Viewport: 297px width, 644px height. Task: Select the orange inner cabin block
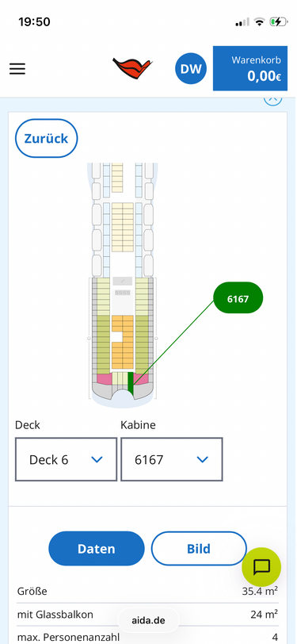(x=123, y=342)
